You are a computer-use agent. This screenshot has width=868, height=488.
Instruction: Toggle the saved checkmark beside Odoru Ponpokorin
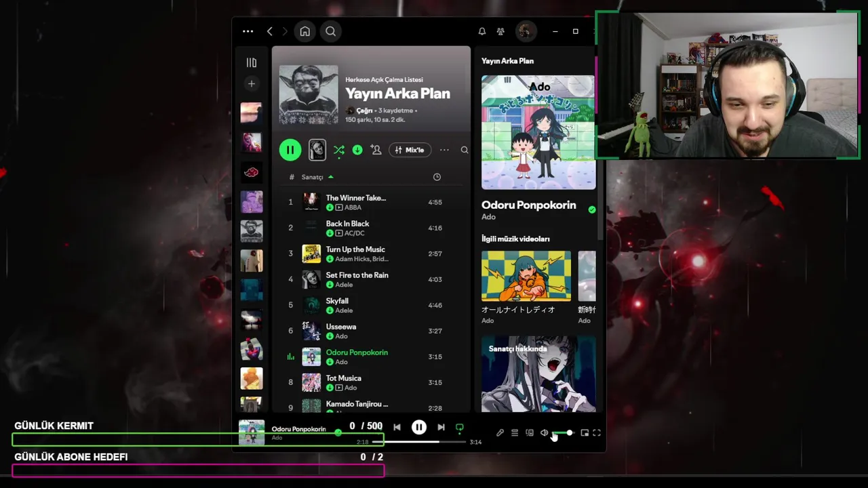coord(592,210)
